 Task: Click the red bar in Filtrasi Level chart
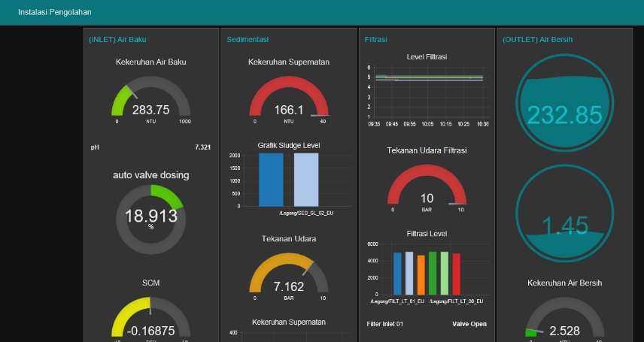tap(457, 274)
